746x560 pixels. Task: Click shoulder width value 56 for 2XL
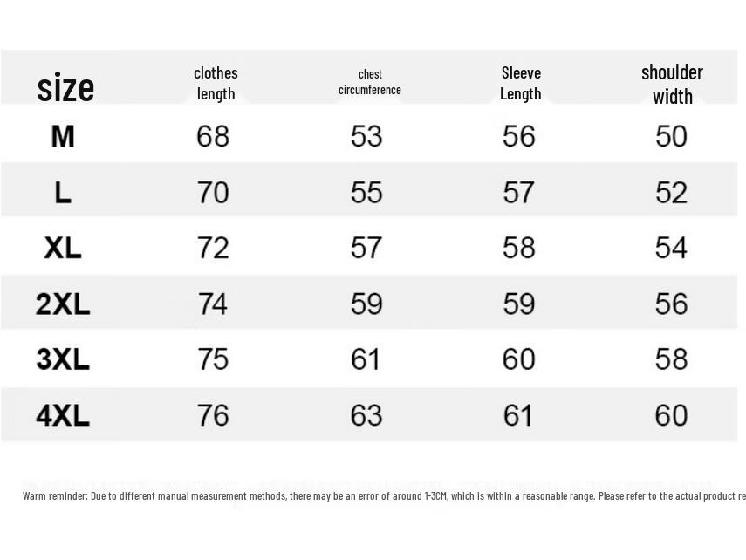click(671, 304)
